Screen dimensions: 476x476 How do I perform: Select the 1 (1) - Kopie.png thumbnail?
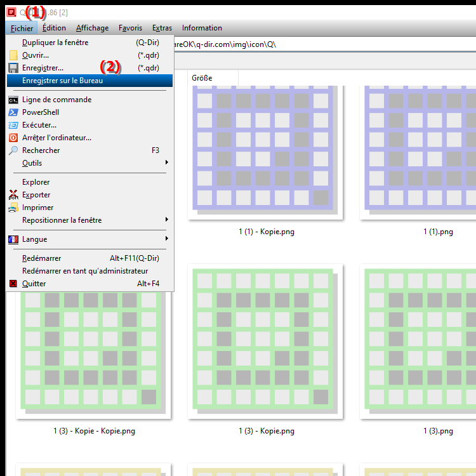pos(265,152)
